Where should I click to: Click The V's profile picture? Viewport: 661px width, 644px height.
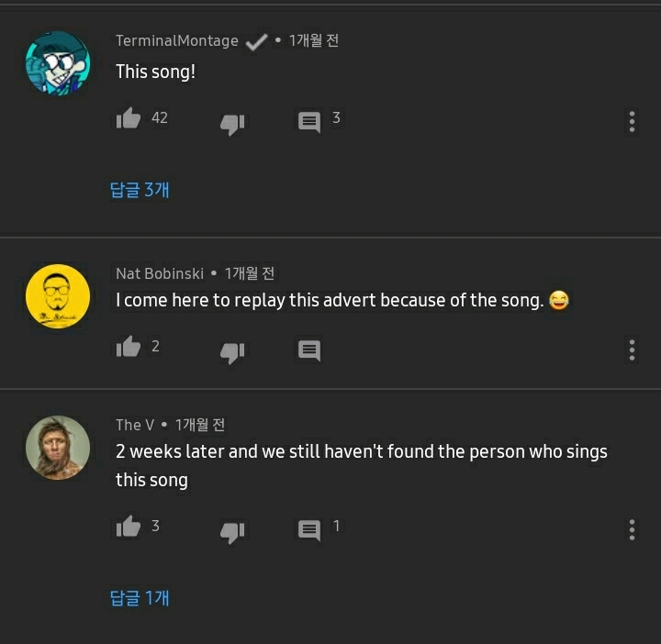[x=58, y=448]
